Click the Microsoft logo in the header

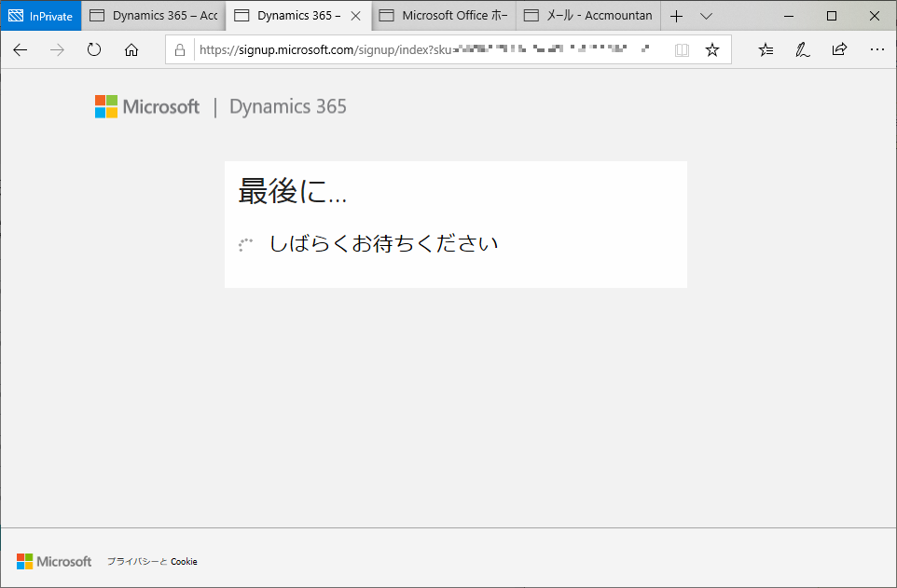[x=147, y=106]
